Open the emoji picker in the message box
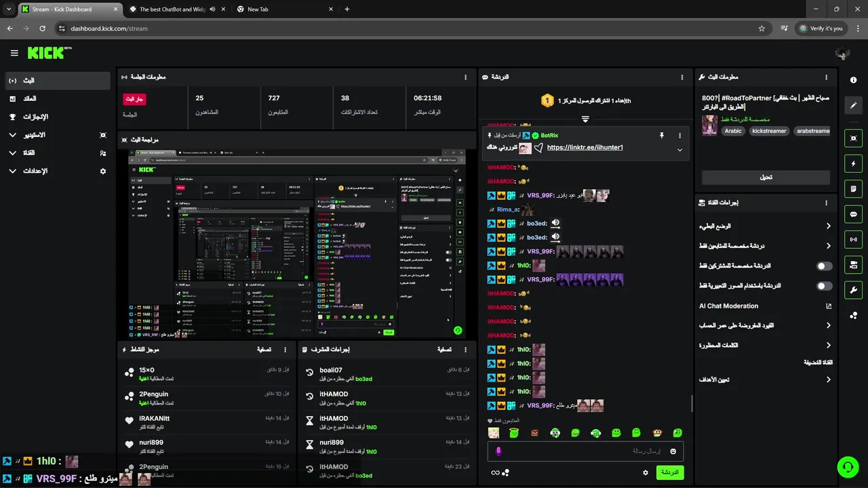The height and width of the screenshot is (488, 868). click(673, 451)
